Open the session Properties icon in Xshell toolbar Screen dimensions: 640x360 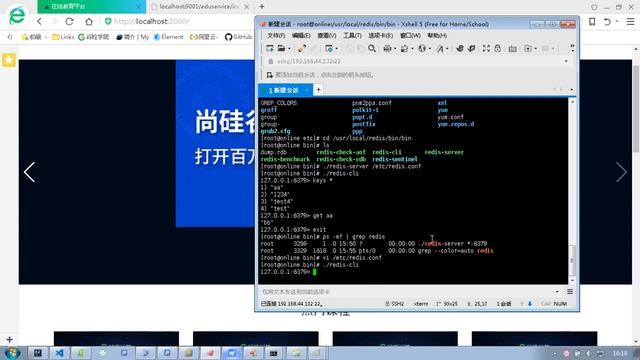329,49
